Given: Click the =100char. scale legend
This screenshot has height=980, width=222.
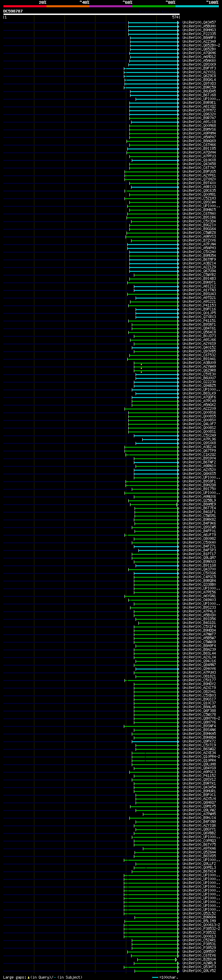Looking at the screenshot, I should pyautogui.click(x=165, y=977).
